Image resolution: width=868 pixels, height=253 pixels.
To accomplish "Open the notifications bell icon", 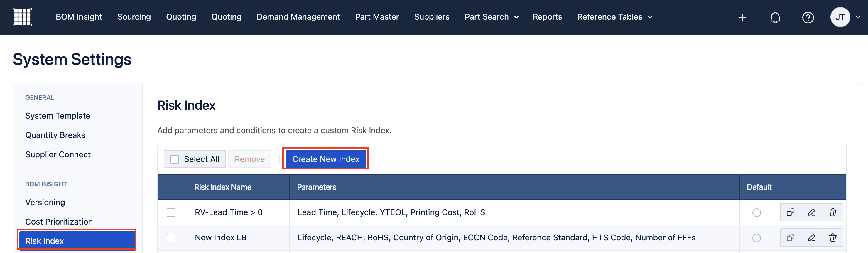I will click(x=775, y=18).
